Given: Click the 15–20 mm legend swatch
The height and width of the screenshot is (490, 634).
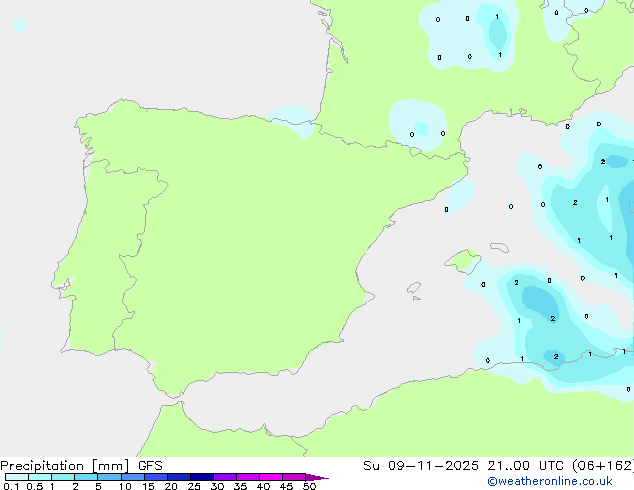Looking at the screenshot, I should [x=156, y=477].
